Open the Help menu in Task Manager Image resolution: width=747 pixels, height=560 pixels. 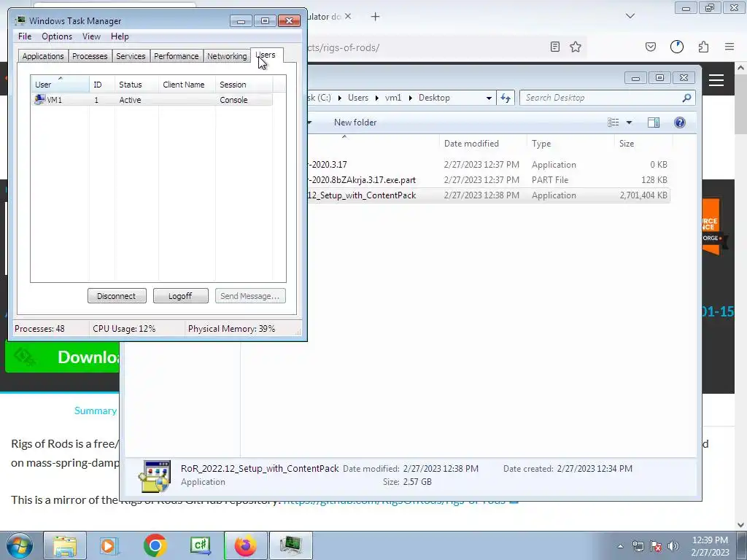120,36
